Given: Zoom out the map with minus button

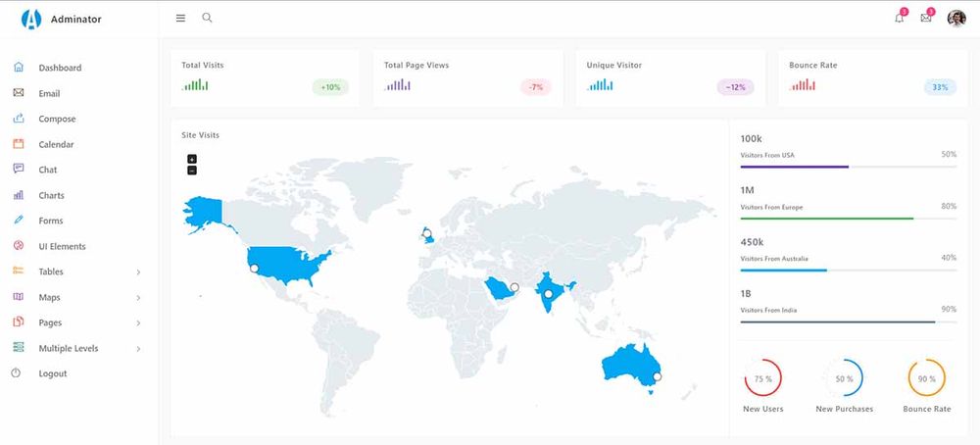Looking at the screenshot, I should pos(192,171).
